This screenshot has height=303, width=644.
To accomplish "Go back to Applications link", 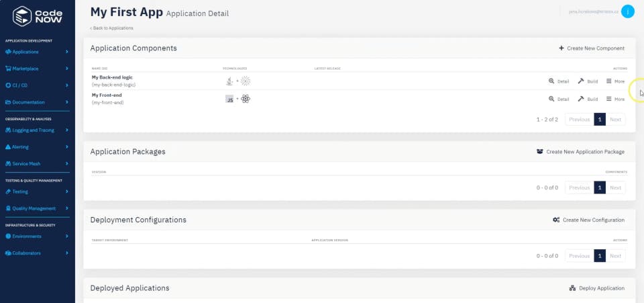I will coord(112,28).
